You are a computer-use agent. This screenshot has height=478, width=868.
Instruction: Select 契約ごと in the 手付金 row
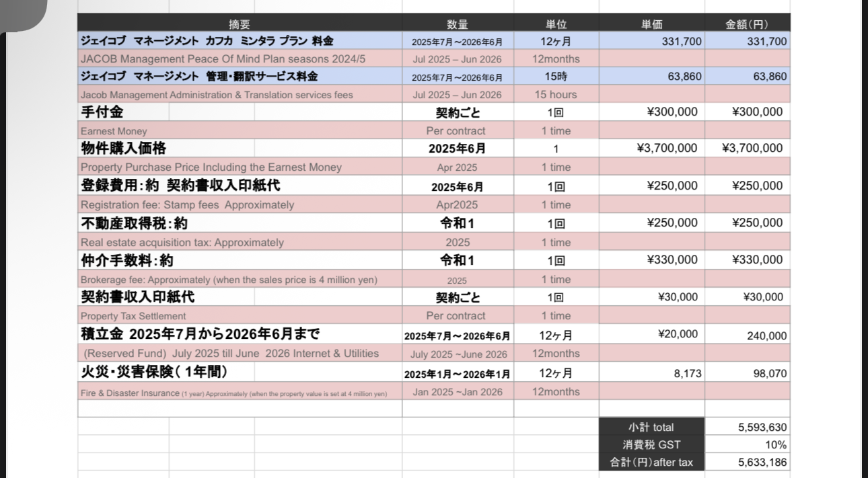pos(458,112)
